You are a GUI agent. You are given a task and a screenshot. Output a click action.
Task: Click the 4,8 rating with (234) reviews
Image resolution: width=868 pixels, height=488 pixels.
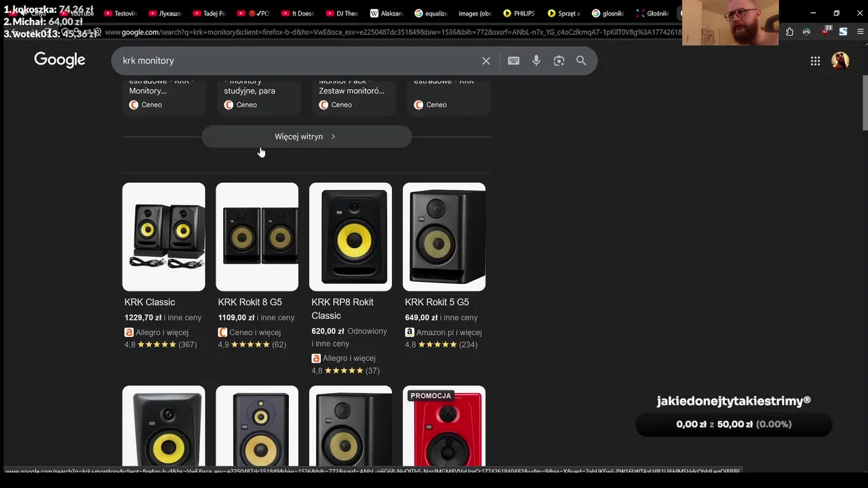pyautogui.click(x=441, y=344)
